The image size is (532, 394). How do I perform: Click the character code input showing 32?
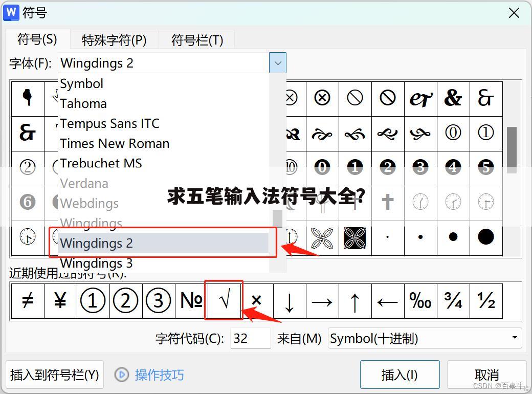pos(250,338)
